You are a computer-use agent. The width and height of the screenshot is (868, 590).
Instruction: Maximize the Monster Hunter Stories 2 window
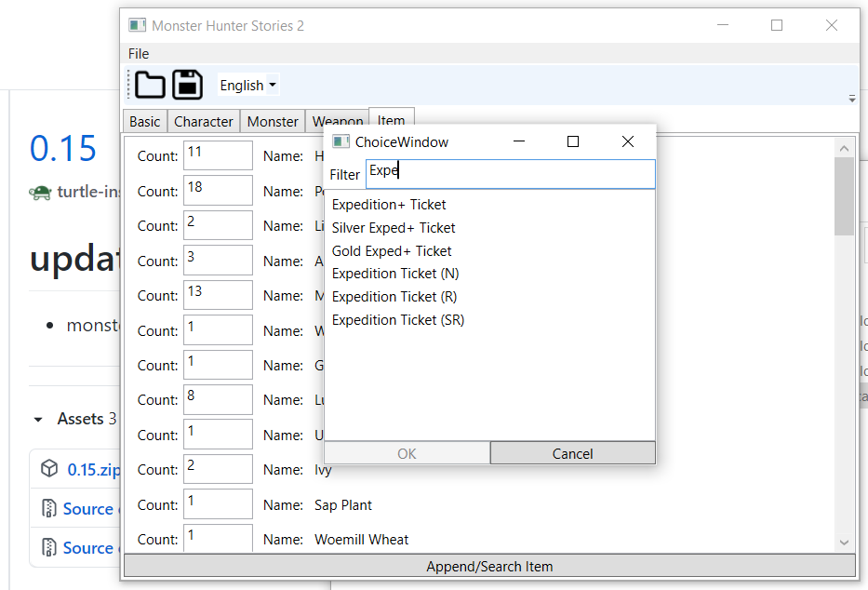[x=777, y=25]
